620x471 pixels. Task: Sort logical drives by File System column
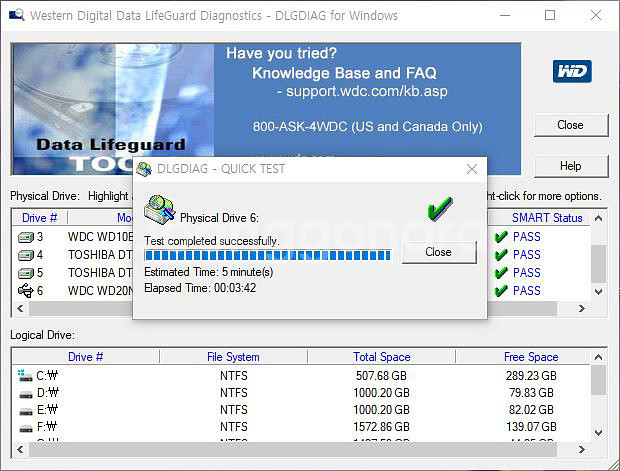pyautogui.click(x=233, y=357)
